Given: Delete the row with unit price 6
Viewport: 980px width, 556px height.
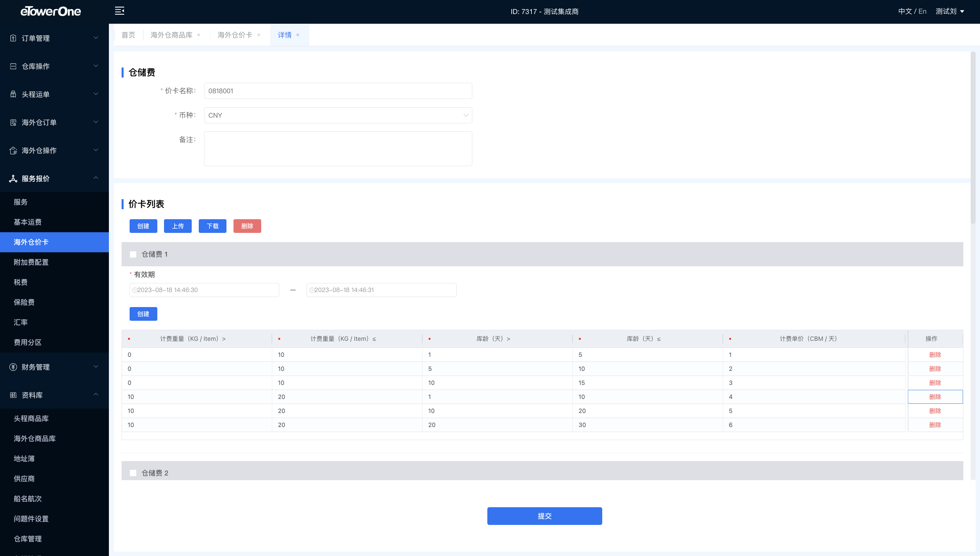Looking at the screenshot, I should (x=935, y=425).
